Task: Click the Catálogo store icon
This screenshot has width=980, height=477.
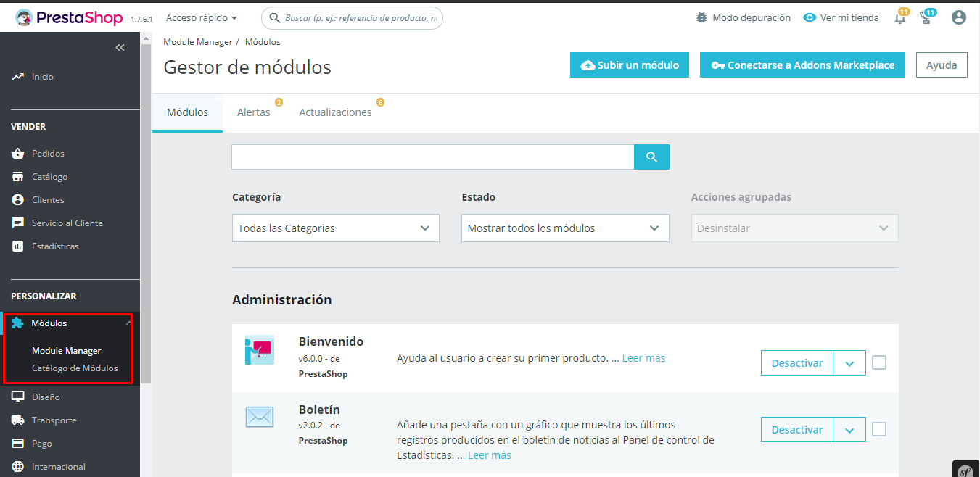Action: [x=18, y=176]
